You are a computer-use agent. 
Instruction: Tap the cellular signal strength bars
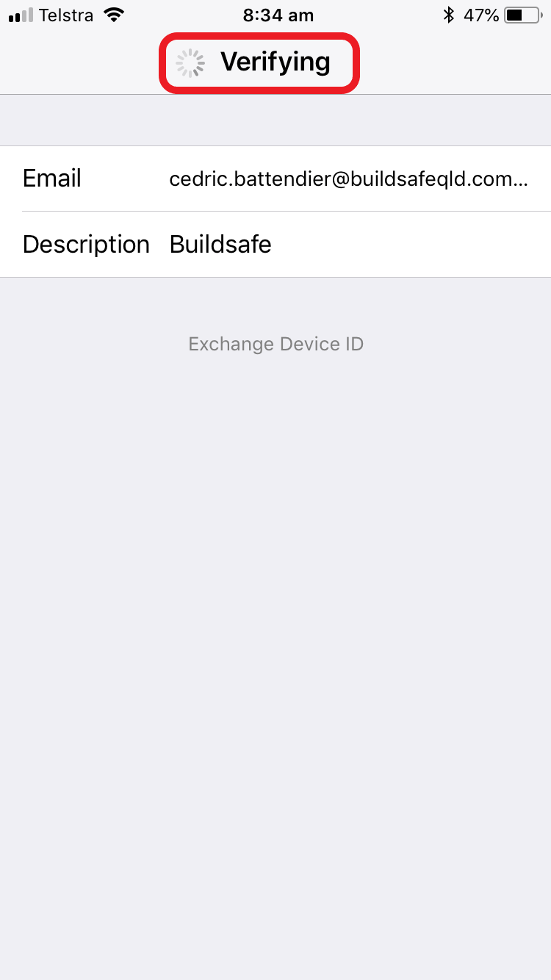pos(21,15)
